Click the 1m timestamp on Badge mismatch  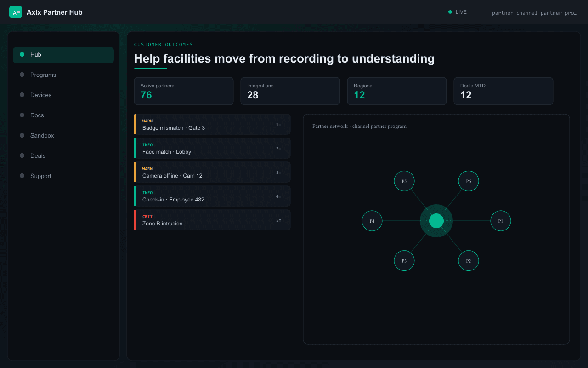[x=278, y=125]
